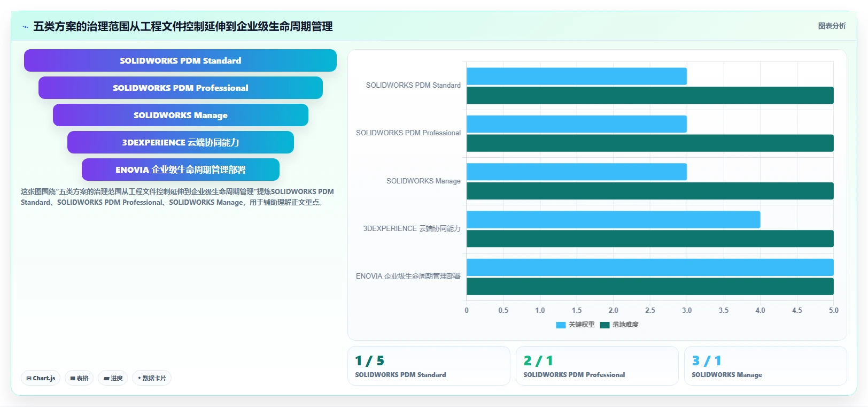868x407 pixels.
Task: Open the 3 / 1 SOLIDWORKS Manage card
Action: (x=765, y=366)
